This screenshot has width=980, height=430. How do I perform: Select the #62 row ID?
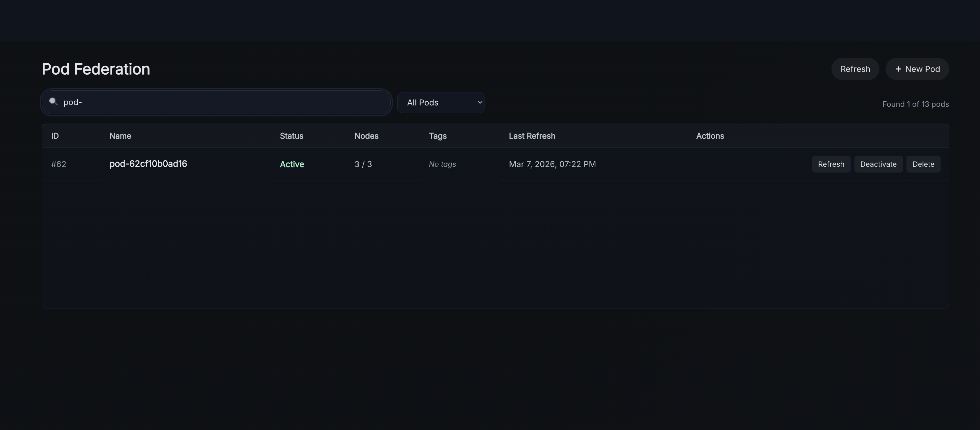(59, 164)
